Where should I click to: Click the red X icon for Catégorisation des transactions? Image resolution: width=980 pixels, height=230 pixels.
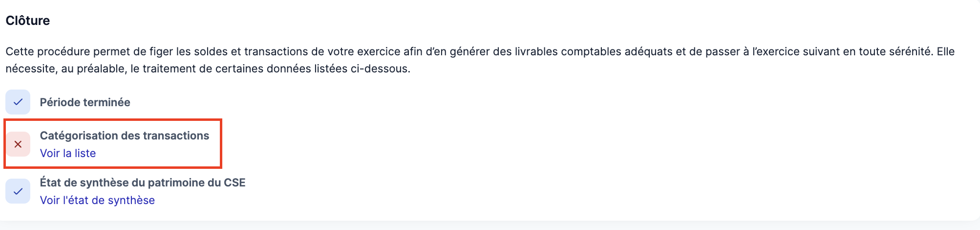(18, 144)
